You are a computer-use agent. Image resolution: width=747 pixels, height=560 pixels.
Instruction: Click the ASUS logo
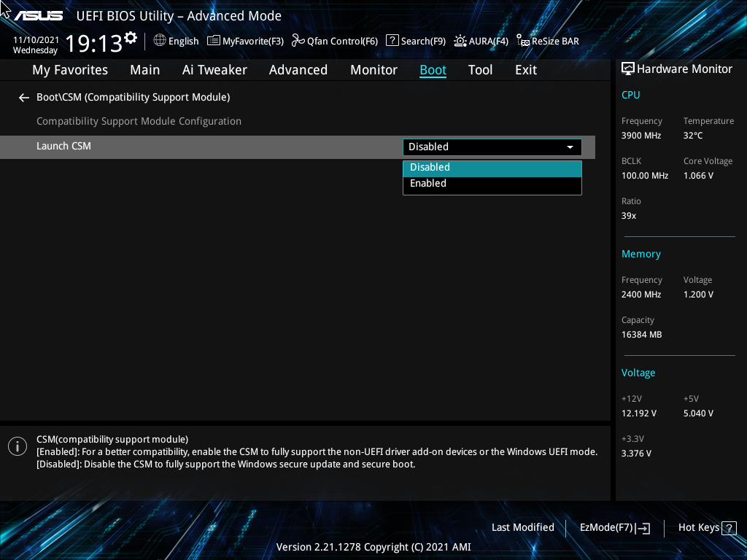(38, 16)
